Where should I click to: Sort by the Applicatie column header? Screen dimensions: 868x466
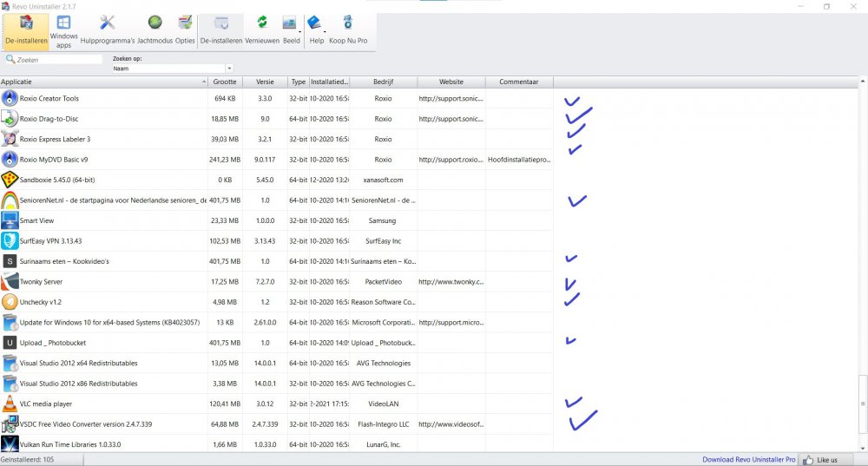pos(101,82)
